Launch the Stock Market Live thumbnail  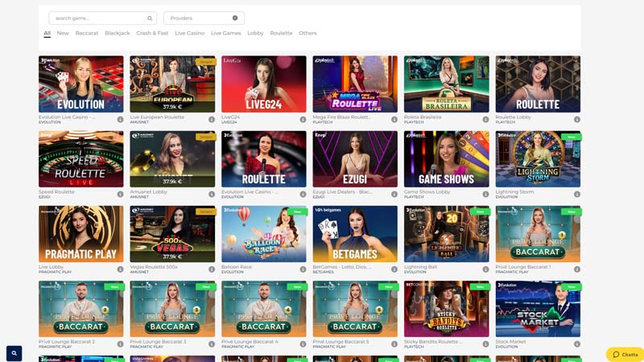[x=538, y=309]
